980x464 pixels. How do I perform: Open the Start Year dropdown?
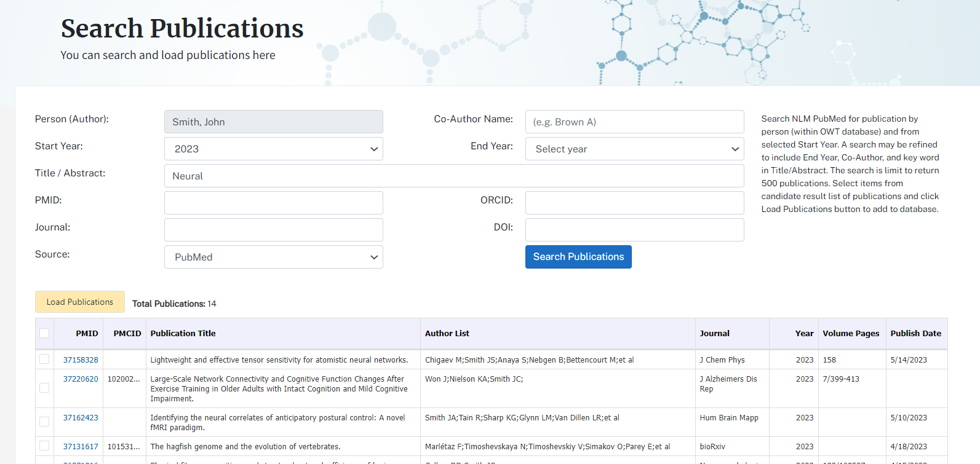(273, 149)
